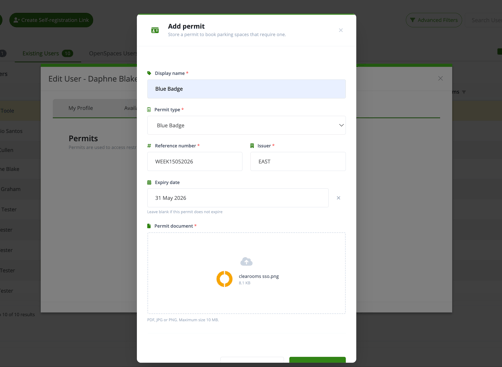Click the Display name tag icon
This screenshot has height=367, width=502.
[x=149, y=73]
